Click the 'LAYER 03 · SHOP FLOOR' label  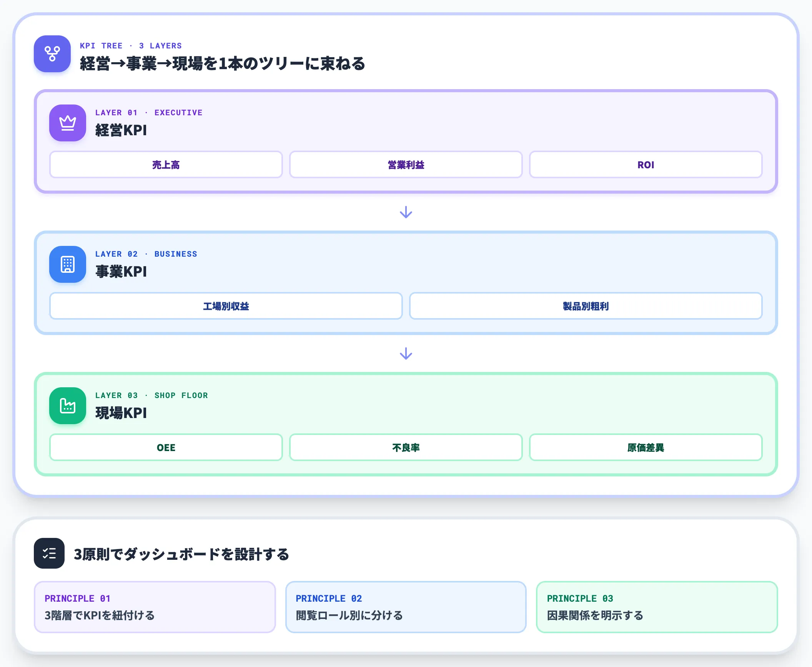151,395
